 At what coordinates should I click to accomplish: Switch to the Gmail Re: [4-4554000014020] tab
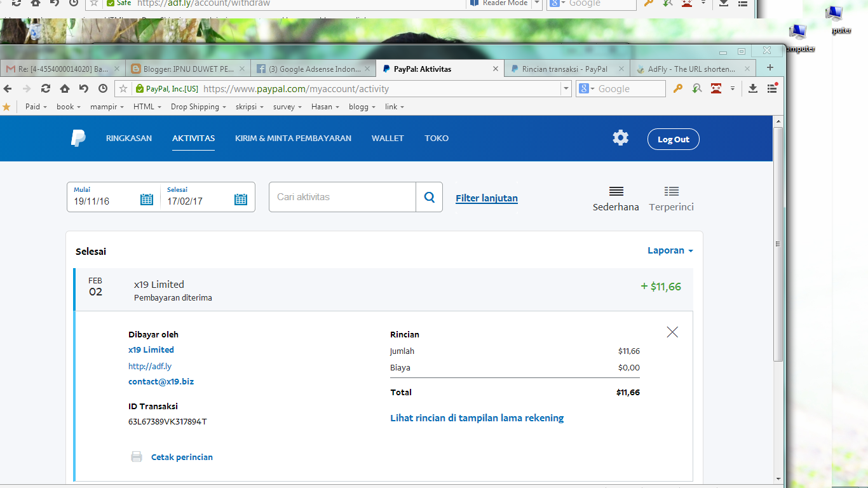(x=62, y=69)
